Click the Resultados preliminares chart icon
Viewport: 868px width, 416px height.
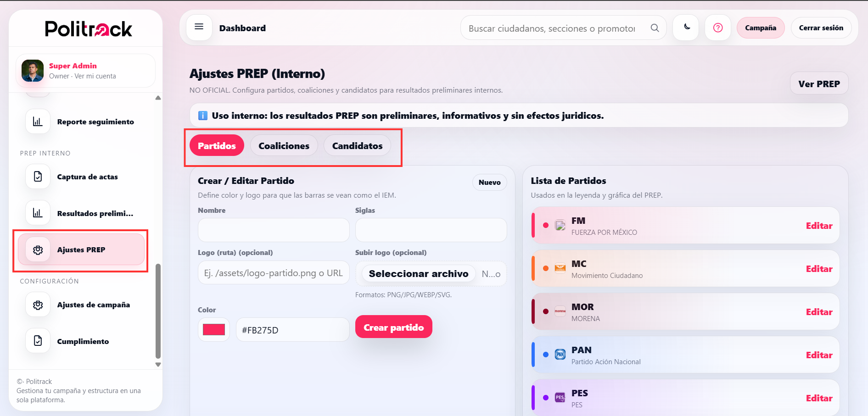(38, 213)
